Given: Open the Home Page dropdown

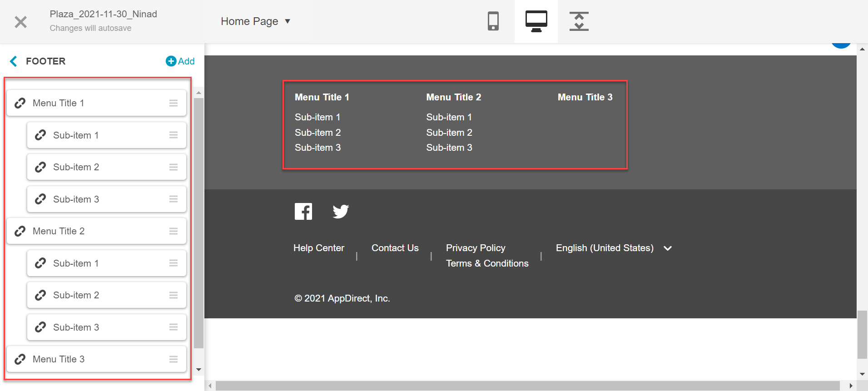Looking at the screenshot, I should coord(255,21).
